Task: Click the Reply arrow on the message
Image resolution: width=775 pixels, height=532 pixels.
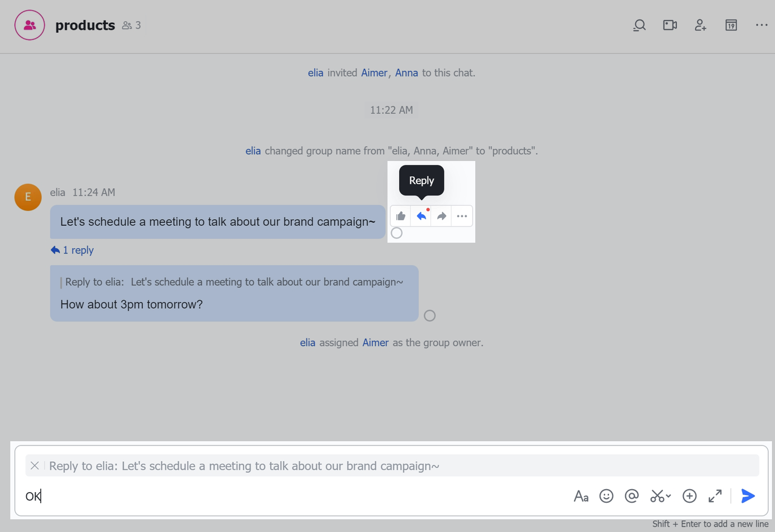Action: [x=421, y=216]
